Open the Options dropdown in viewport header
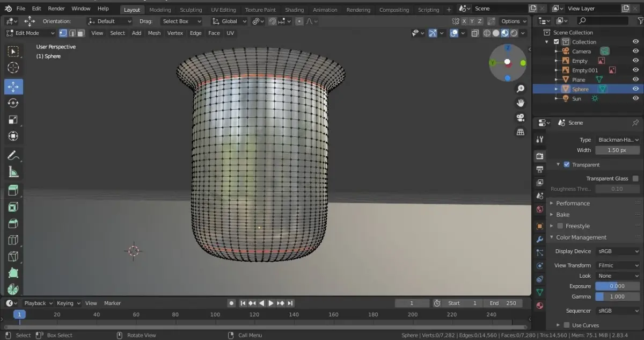Image resolution: width=644 pixels, height=340 pixels. tap(514, 21)
